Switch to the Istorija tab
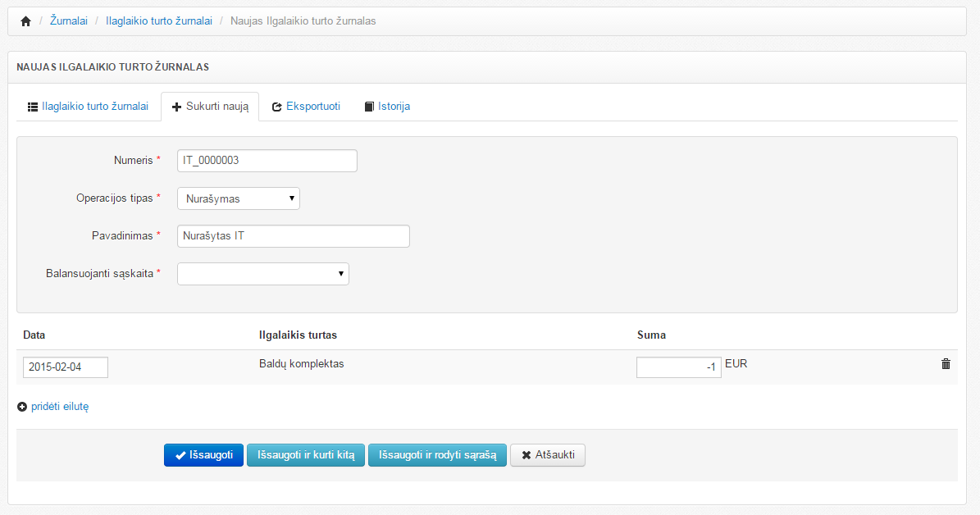The image size is (980, 515). tap(394, 107)
